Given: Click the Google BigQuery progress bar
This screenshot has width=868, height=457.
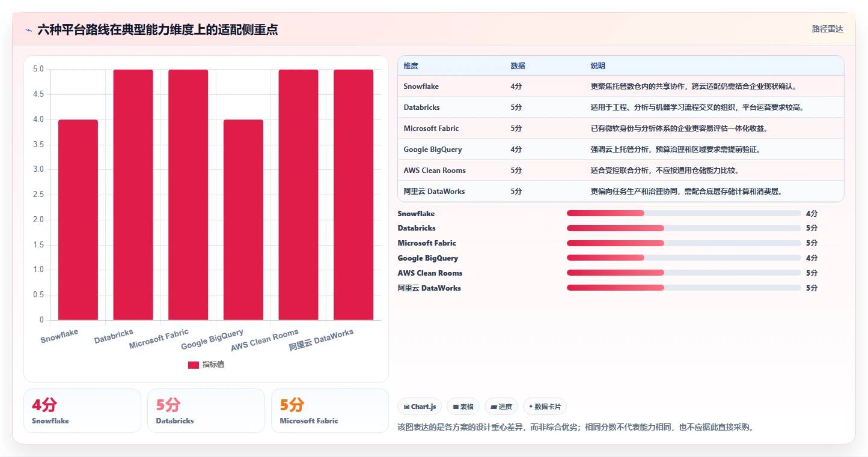Looking at the screenshot, I should point(683,258).
